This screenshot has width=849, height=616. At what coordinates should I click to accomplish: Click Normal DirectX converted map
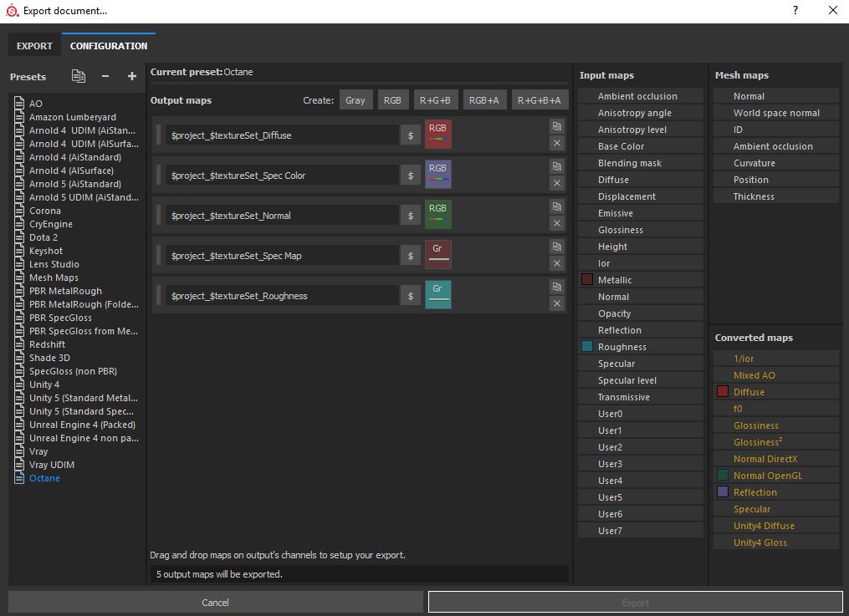tap(776, 459)
